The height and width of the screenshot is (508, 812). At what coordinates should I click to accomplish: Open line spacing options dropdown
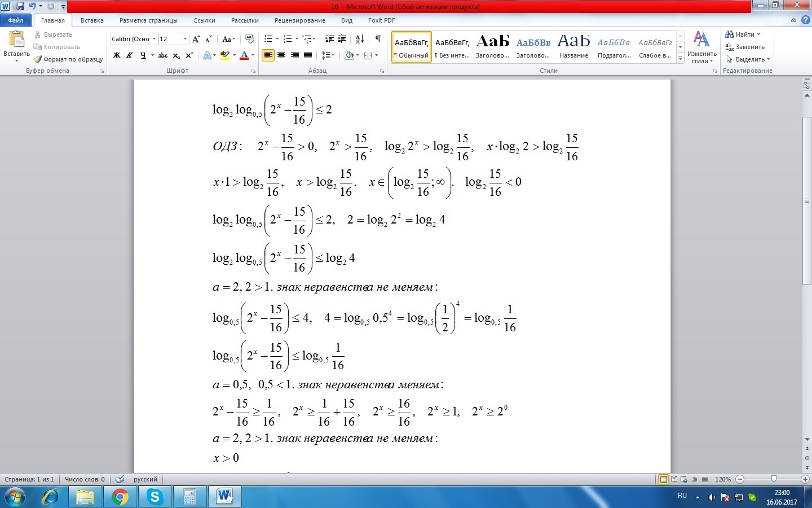(328, 55)
